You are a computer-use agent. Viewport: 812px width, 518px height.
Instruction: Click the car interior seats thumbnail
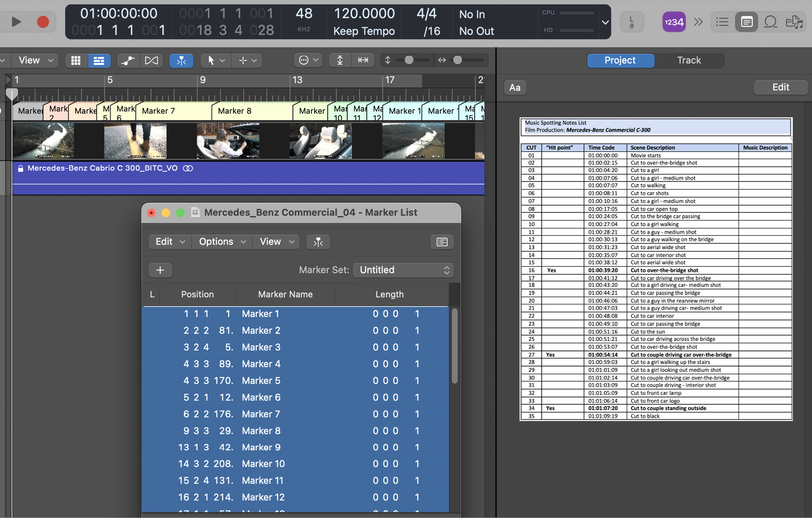(320, 141)
